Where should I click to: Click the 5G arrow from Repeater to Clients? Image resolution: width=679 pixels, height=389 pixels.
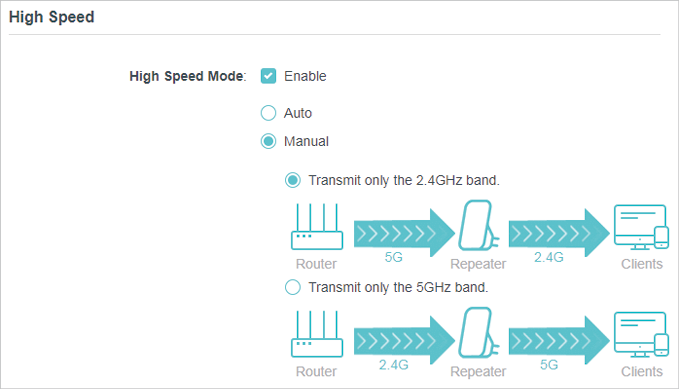coord(559,340)
